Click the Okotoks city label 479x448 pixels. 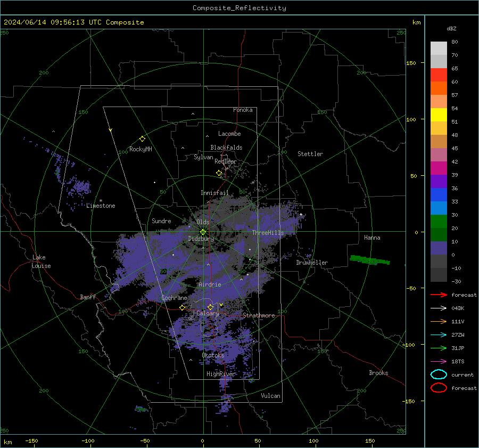213,355
